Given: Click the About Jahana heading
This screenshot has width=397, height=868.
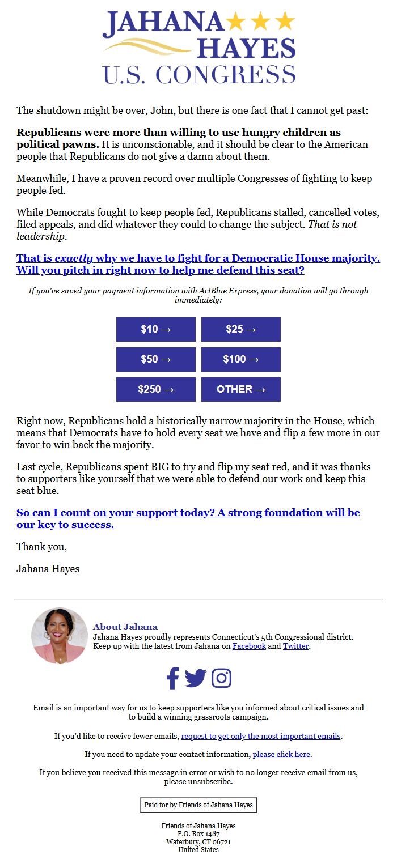Looking at the screenshot, I should (125, 627).
